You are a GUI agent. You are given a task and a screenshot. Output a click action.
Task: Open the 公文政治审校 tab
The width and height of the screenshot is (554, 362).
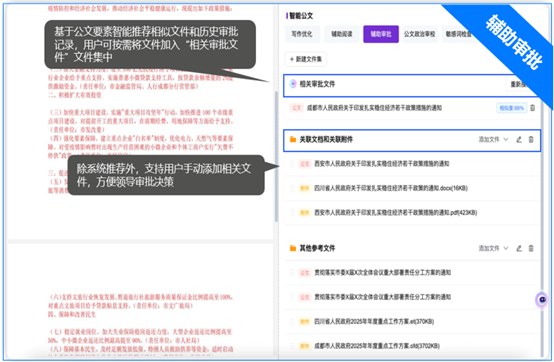(419, 34)
